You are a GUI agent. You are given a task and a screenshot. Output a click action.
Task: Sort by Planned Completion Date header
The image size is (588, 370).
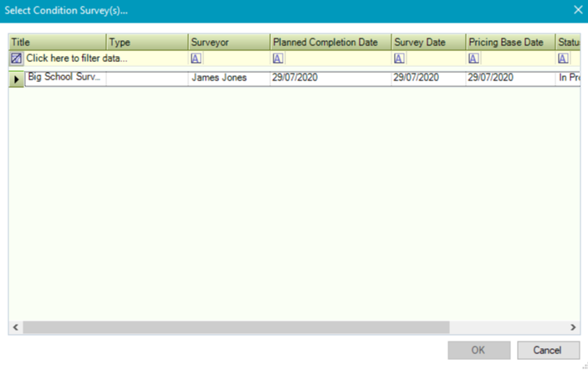(330, 42)
